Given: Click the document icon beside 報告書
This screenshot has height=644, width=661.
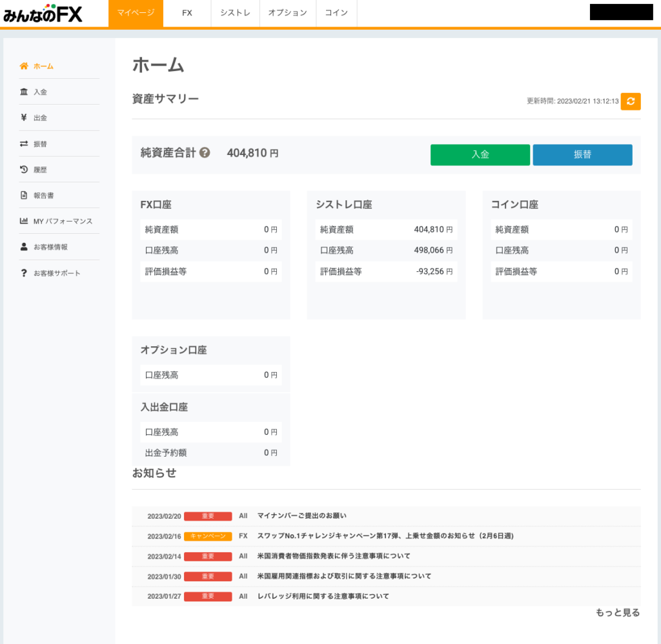Looking at the screenshot, I should [x=24, y=195].
